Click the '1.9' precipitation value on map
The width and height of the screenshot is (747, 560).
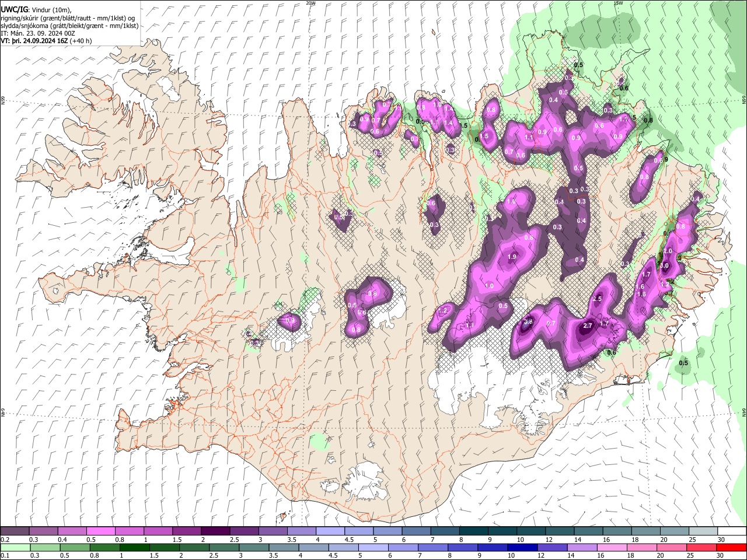click(x=512, y=257)
